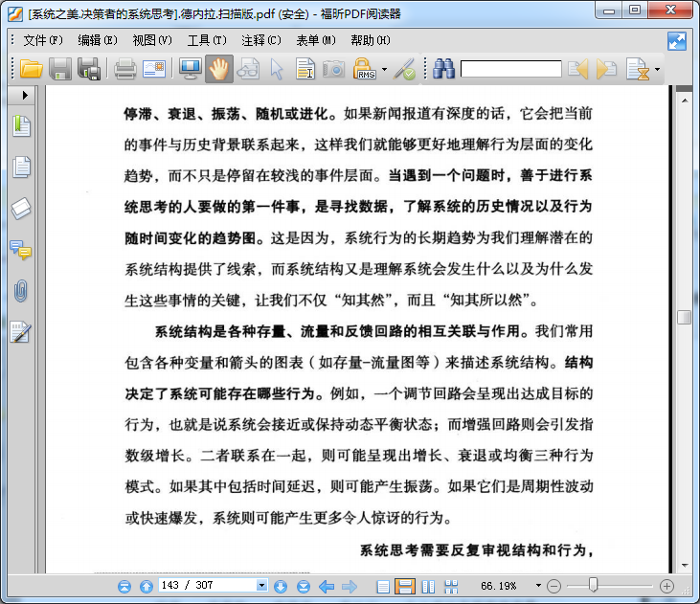Viewport: 700px width, 604px height.
Task: Go to next search result
Action: 606,69
